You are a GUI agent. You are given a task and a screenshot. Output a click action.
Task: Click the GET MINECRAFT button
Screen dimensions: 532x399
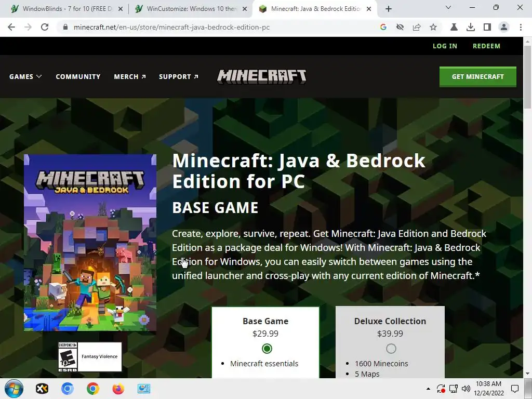[x=478, y=77]
